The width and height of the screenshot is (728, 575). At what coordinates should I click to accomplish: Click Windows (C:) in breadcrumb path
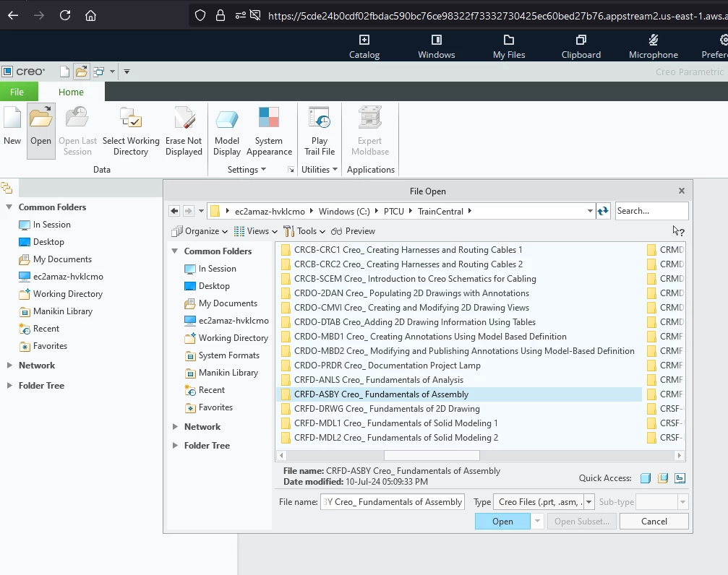point(344,212)
